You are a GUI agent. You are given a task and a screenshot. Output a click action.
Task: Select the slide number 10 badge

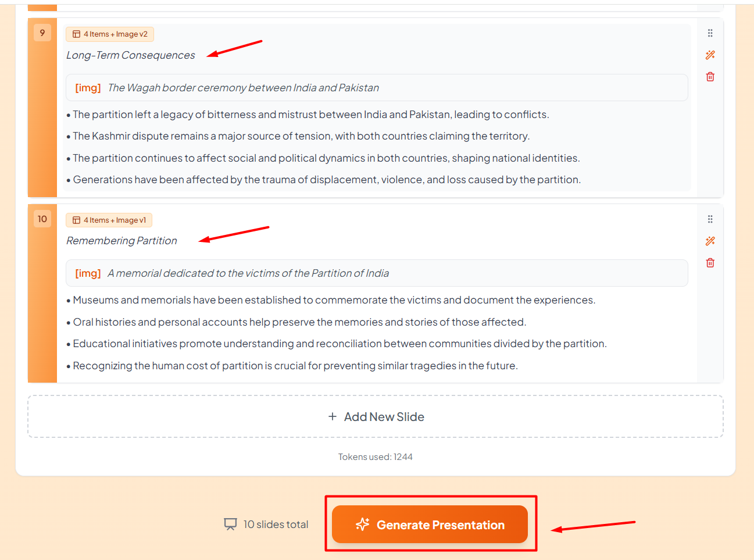pyautogui.click(x=42, y=219)
